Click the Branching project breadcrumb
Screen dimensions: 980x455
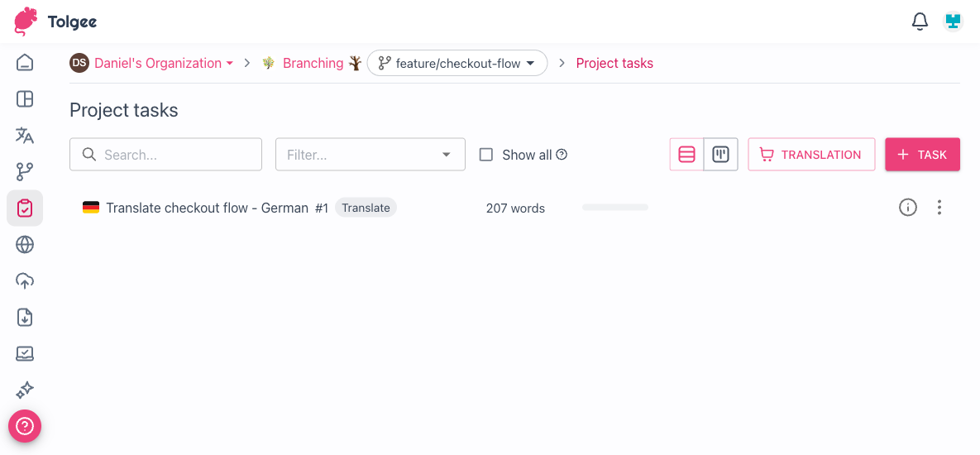tap(313, 63)
